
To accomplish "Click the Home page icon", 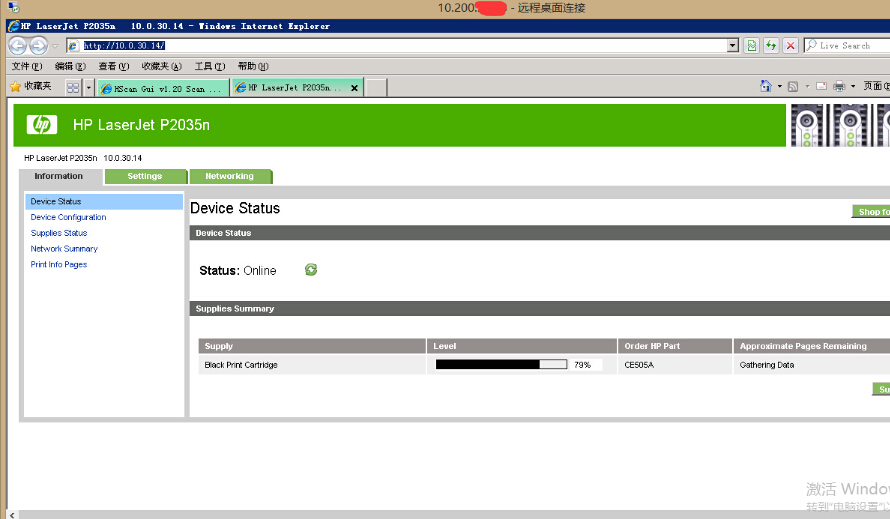I will 766,86.
